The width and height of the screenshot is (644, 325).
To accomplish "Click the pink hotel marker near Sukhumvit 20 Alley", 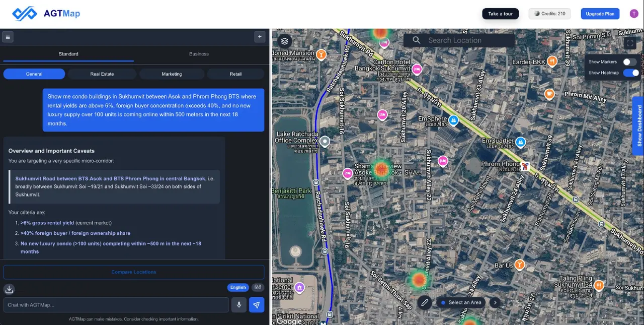I will click(x=382, y=115).
